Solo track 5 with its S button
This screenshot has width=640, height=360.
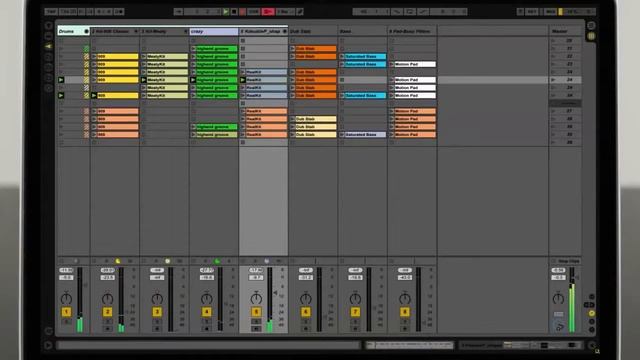(x=256, y=322)
